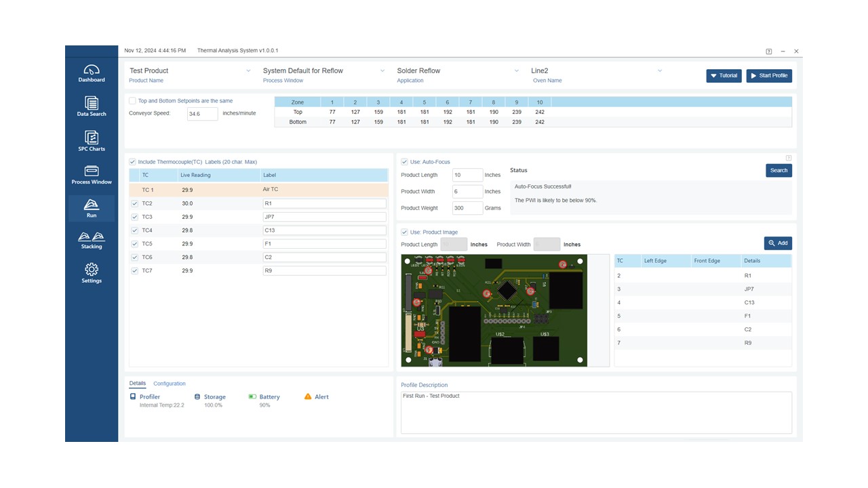Click the Battery status icon
The height and width of the screenshot is (488, 868).
[x=252, y=396]
